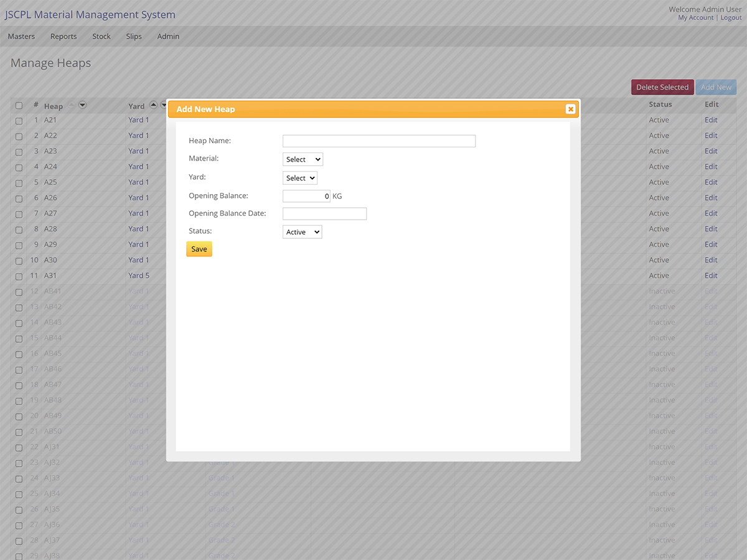Image resolution: width=747 pixels, height=560 pixels.
Task: Open the Admin menu
Action: (x=168, y=36)
